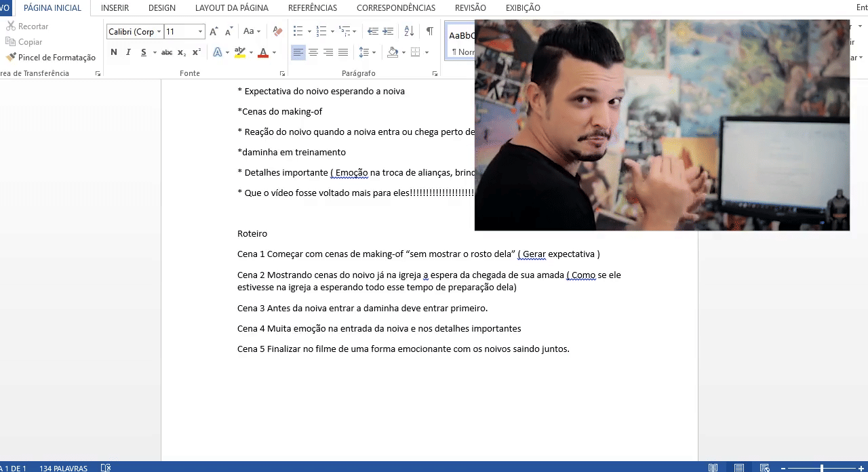Sort text with the A-Z icon

coord(409,31)
